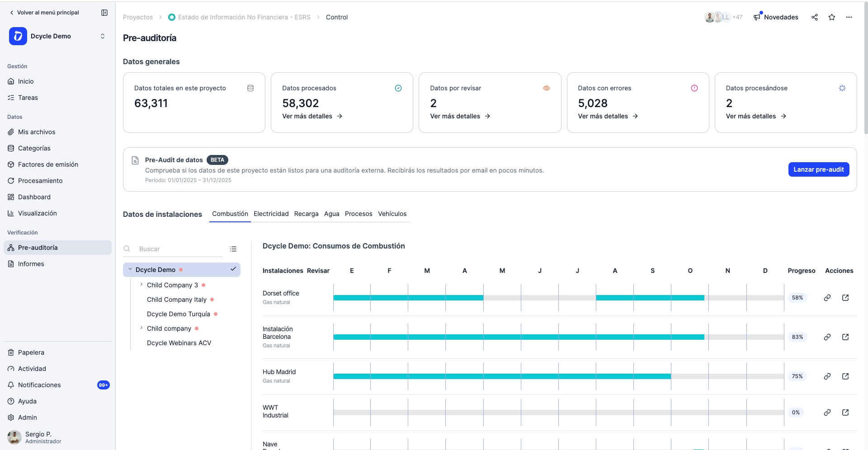This screenshot has height=450, width=868.
Task: Open Factores de emisión page
Action: coord(57,164)
